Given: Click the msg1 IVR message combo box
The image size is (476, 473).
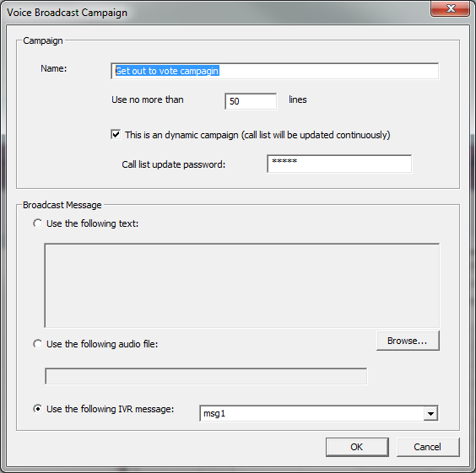Looking at the screenshot, I should pos(319,413).
